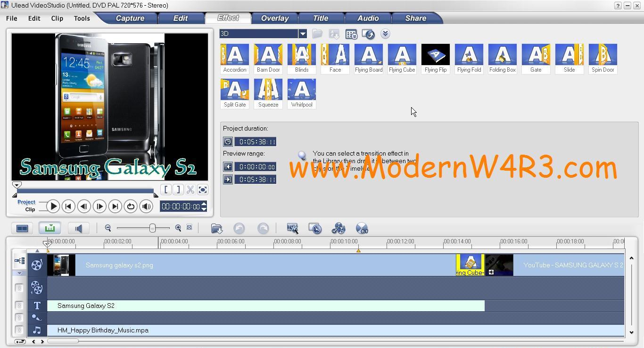Screen dimensions: 644x348
Task: Select the Whirlpool transition
Action: tap(302, 93)
